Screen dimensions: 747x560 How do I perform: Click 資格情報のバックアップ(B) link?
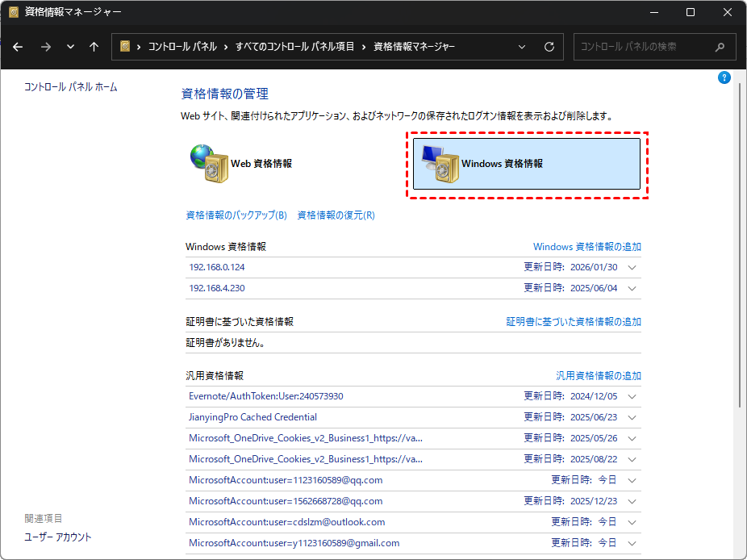coord(236,215)
